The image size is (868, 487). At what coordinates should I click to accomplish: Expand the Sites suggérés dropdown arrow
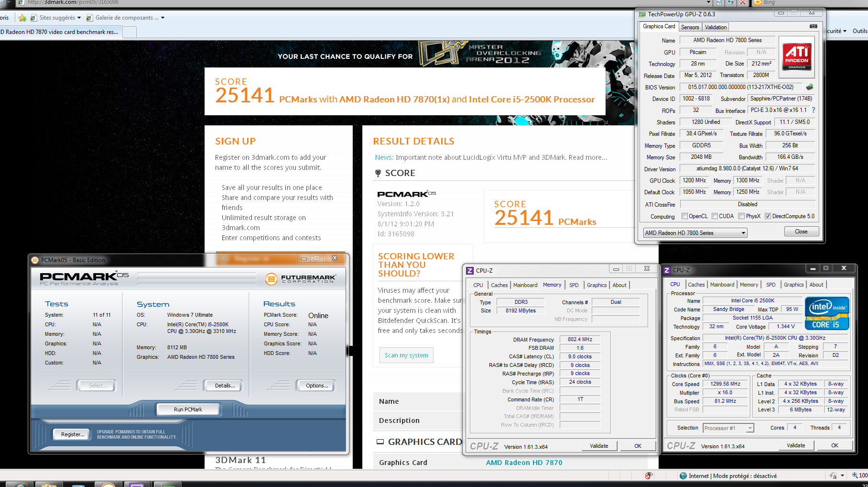tap(79, 18)
